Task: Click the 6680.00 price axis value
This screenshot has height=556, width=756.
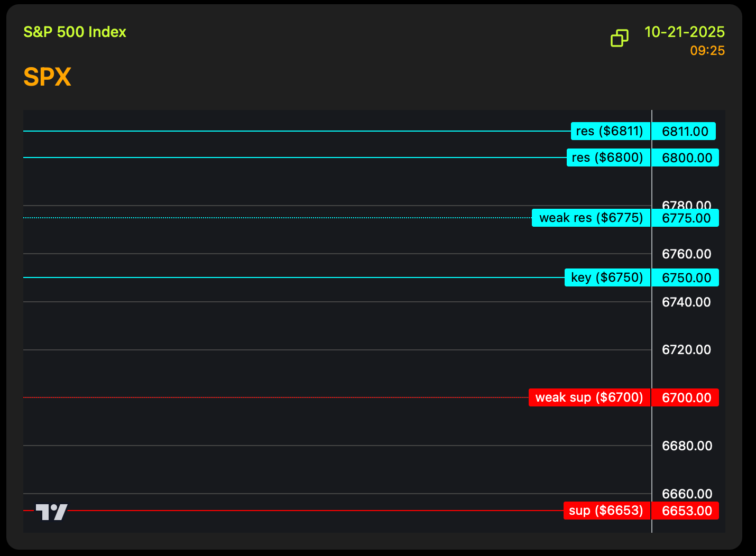Action: [x=686, y=446]
